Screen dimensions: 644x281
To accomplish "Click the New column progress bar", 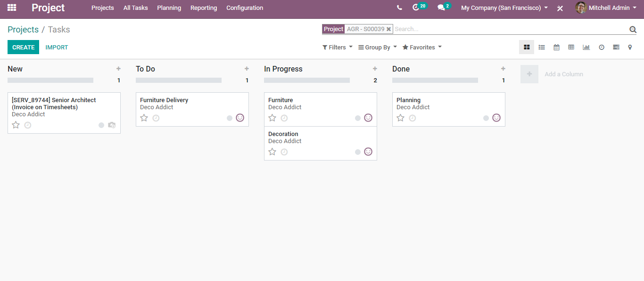I will pyautogui.click(x=50, y=80).
